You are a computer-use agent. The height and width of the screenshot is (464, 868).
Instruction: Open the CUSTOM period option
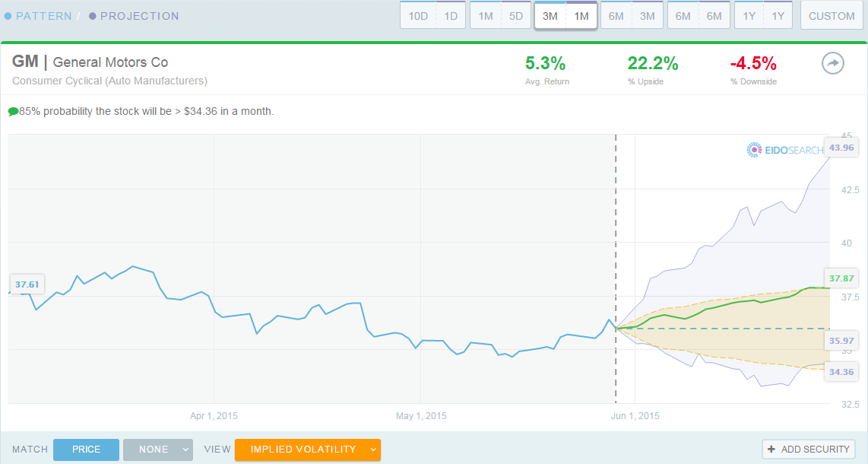[x=832, y=16]
